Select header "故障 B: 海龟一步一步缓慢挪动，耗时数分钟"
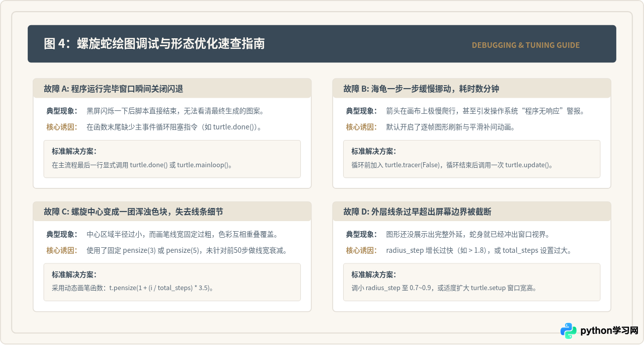This screenshot has height=345, width=644. point(421,89)
